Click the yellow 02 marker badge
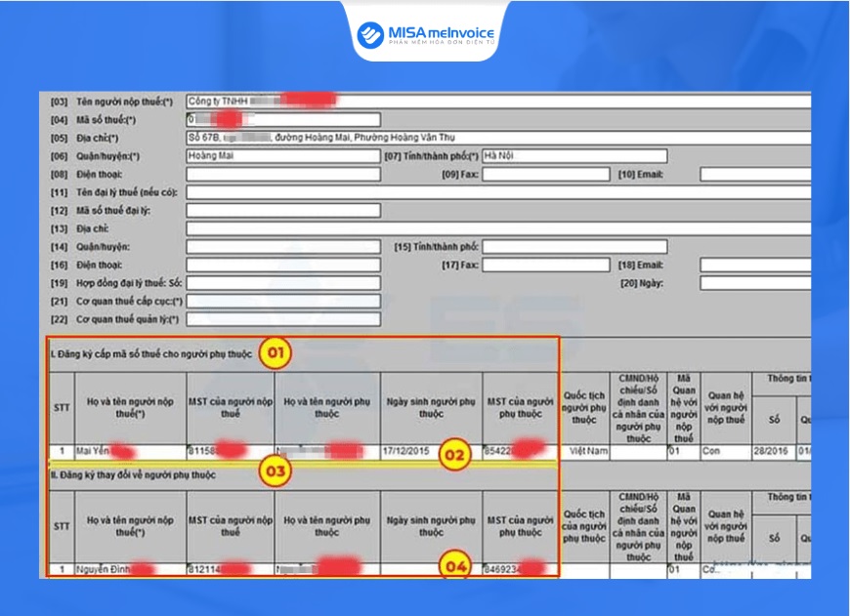This screenshot has height=616, width=850. click(454, 455)
